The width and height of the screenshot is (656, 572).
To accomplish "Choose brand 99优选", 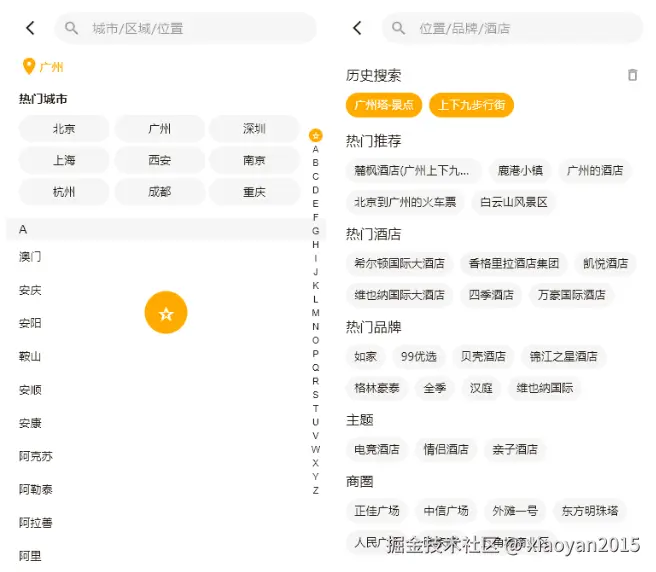I will pos(419,357).
